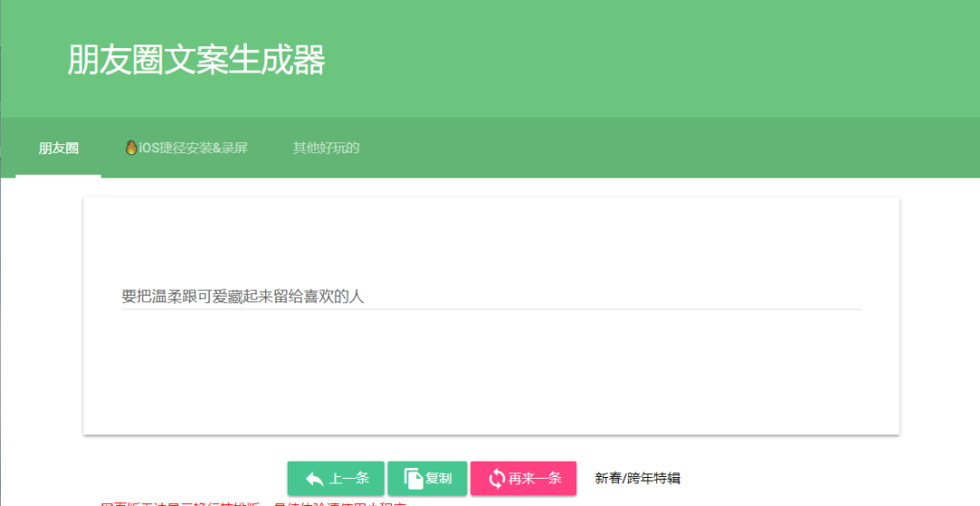Click the reply arrow icon on 上一条
Image resolution: width=980 pixels, height=506 pixels.
point(314,479)
